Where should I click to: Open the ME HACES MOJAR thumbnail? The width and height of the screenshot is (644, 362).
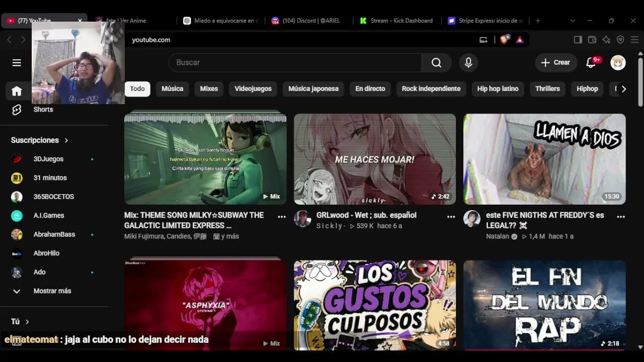[375, 159]
